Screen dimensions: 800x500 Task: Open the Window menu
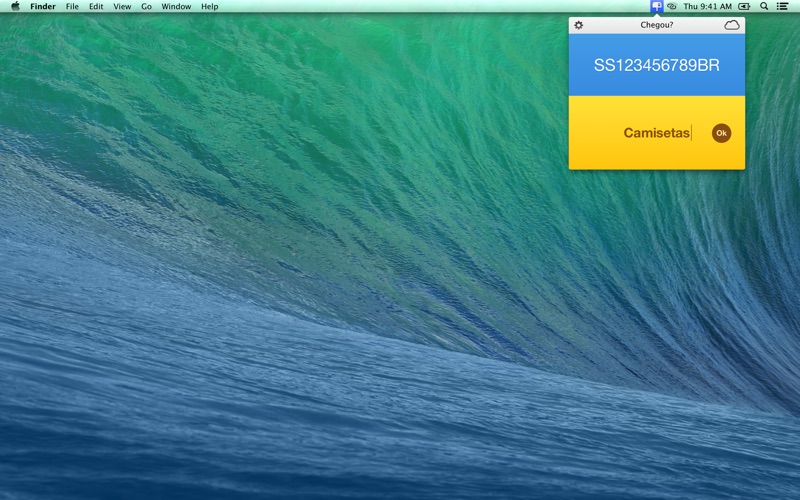tap(176, 6)
